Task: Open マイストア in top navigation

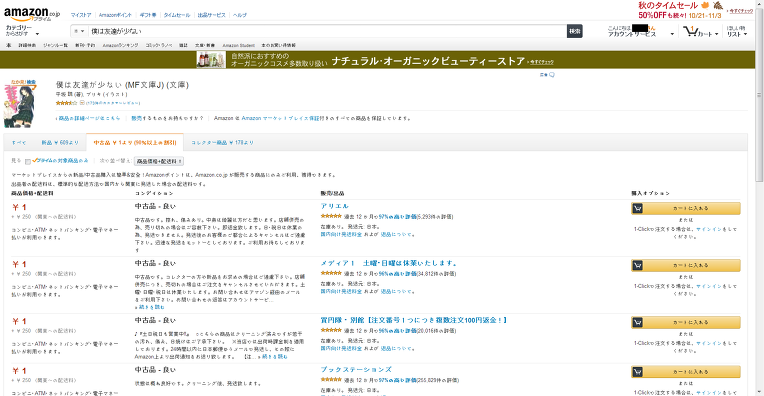Action: [81, 15]
